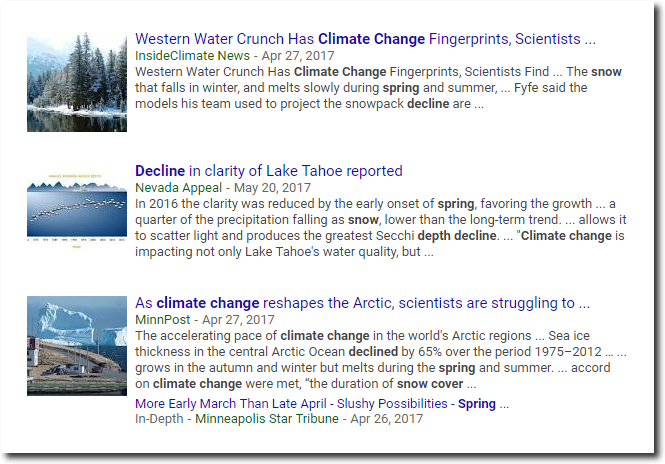
Task: Click the Apr 26, 2017 date
Action: [x=386, y=419]
